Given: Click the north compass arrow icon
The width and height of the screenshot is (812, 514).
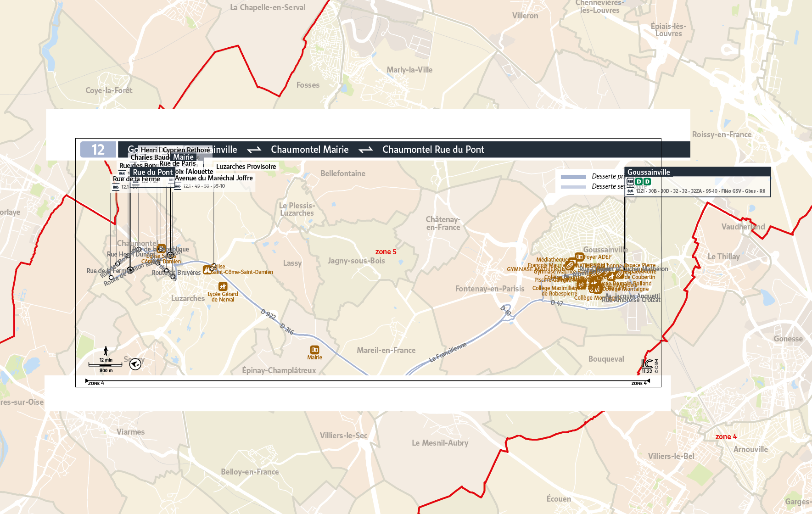Looking at the screenshot, I should (135, 364).
